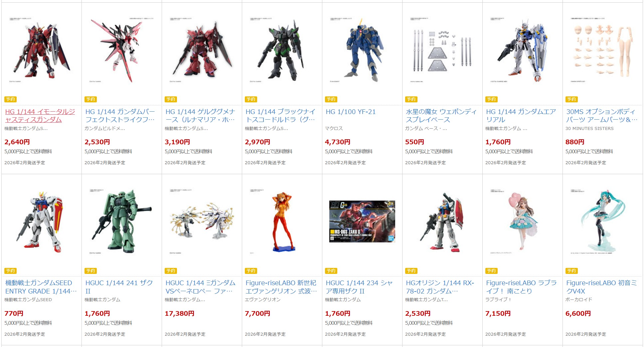Viewport: 644px width, 347px height.
Task: Open the HGUC 1/144 241 ザク II link
Action: pyautogui.click(x=119, y=287)
